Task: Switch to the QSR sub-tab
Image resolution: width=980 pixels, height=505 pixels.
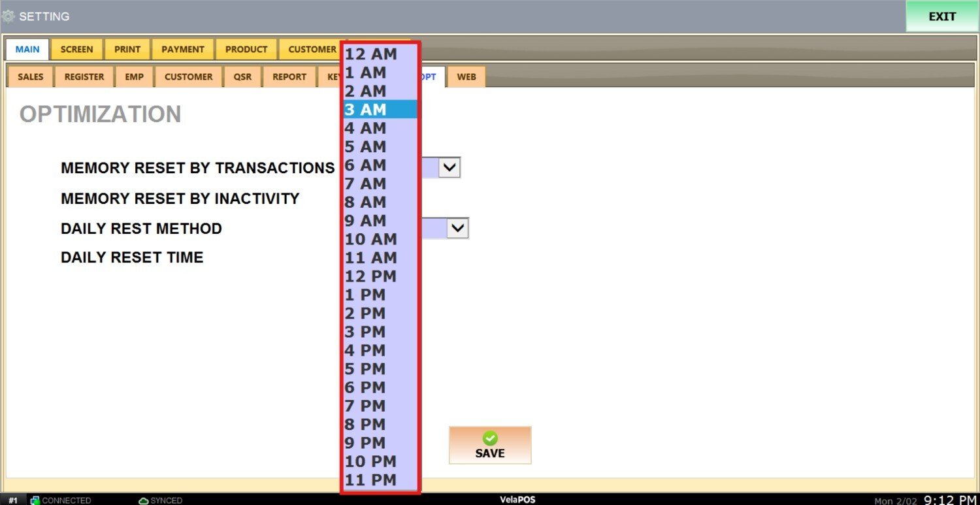Action: click(242, 77)
